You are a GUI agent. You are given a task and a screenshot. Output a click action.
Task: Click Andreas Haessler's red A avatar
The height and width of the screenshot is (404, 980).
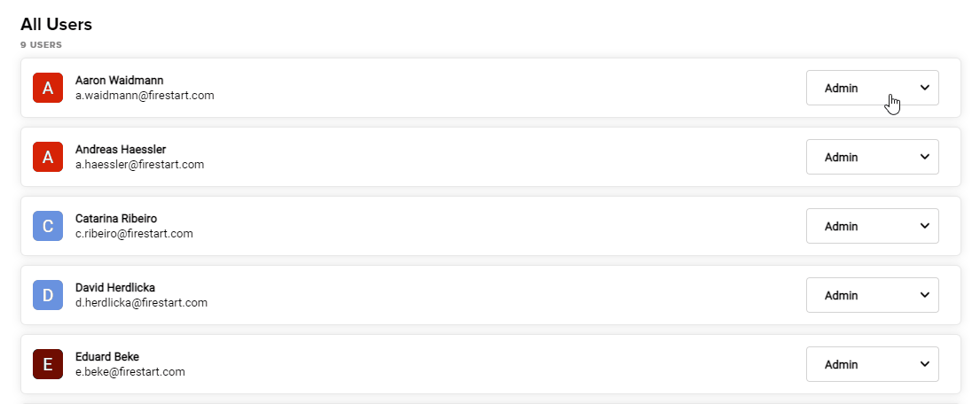(48, 157)
